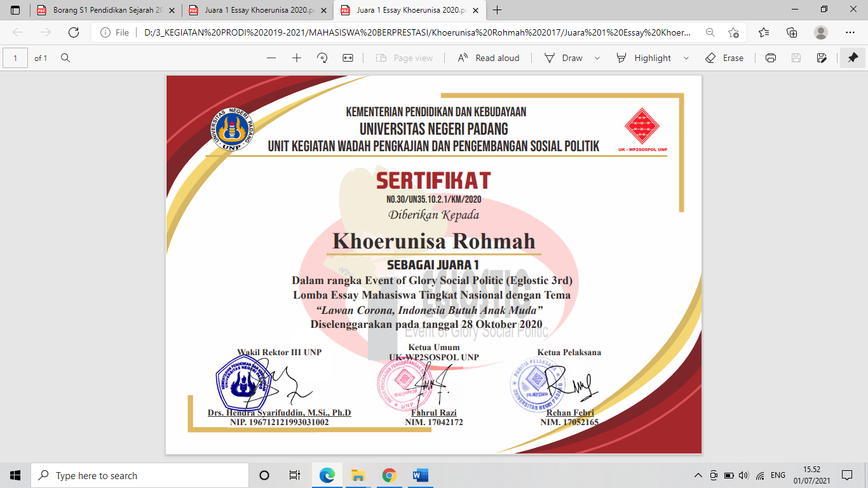Refresh the current page

tap(73, 32)
